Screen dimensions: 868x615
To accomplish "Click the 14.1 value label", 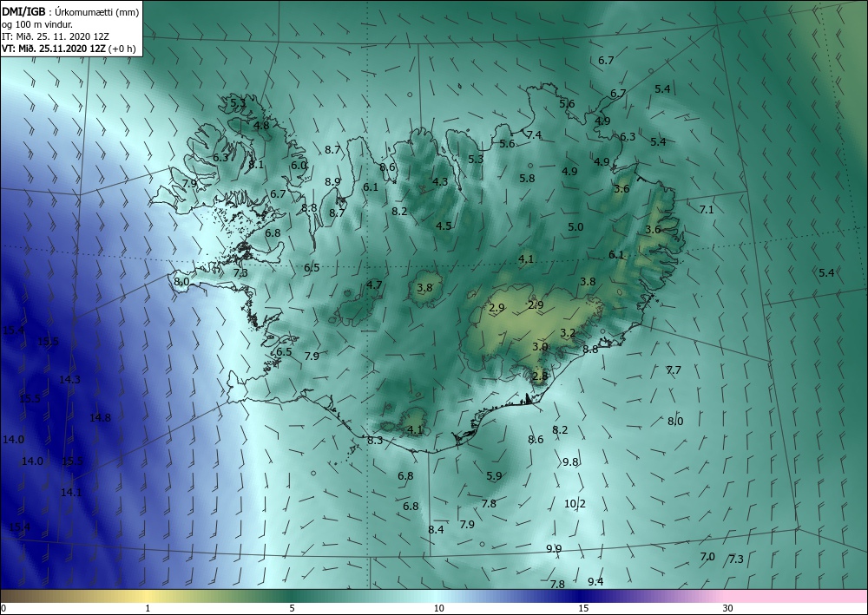I will point(71,492).
